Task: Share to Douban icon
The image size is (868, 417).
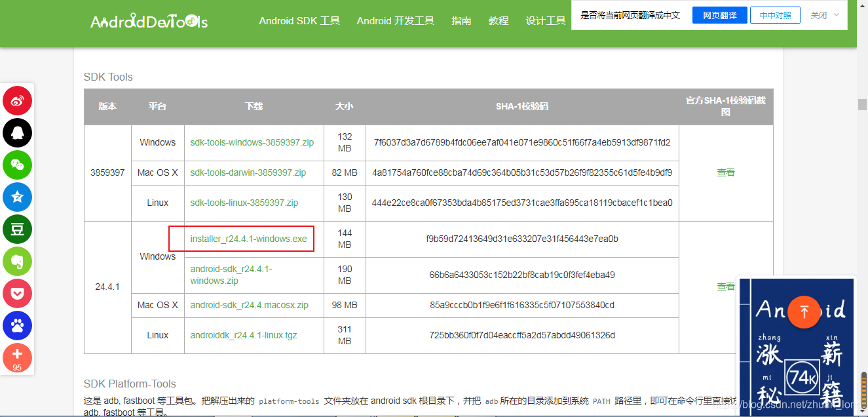Action: (x=17, y=229)
